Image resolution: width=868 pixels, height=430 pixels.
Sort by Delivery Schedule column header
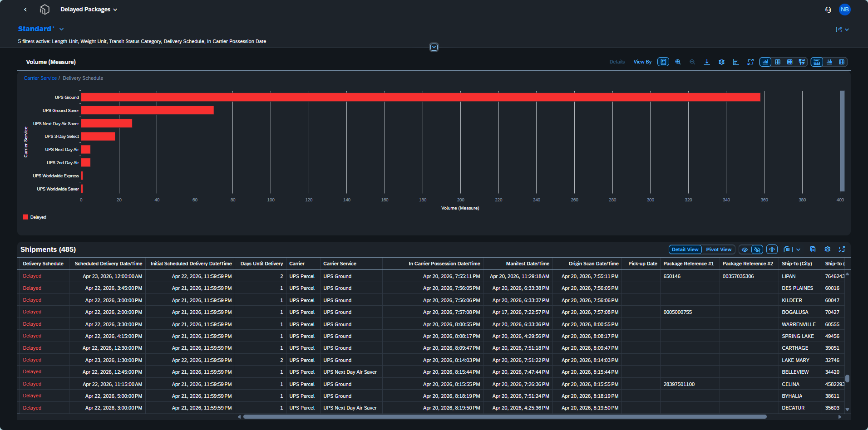tap(44, 264)
